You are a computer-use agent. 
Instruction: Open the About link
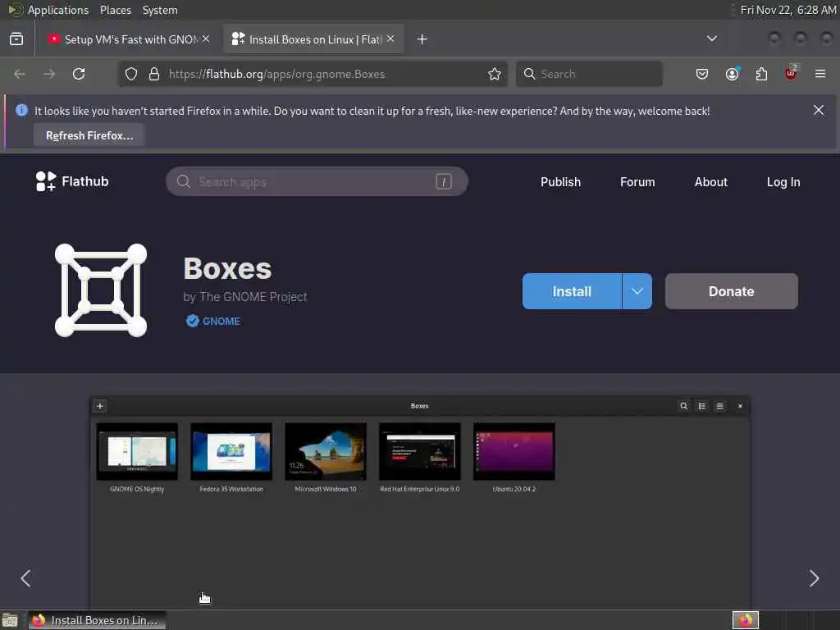710,182
